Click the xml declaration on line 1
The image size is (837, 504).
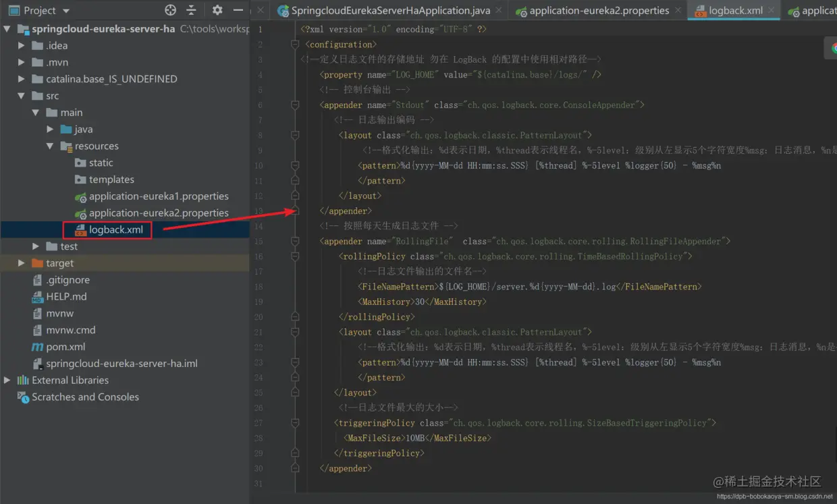394,29
